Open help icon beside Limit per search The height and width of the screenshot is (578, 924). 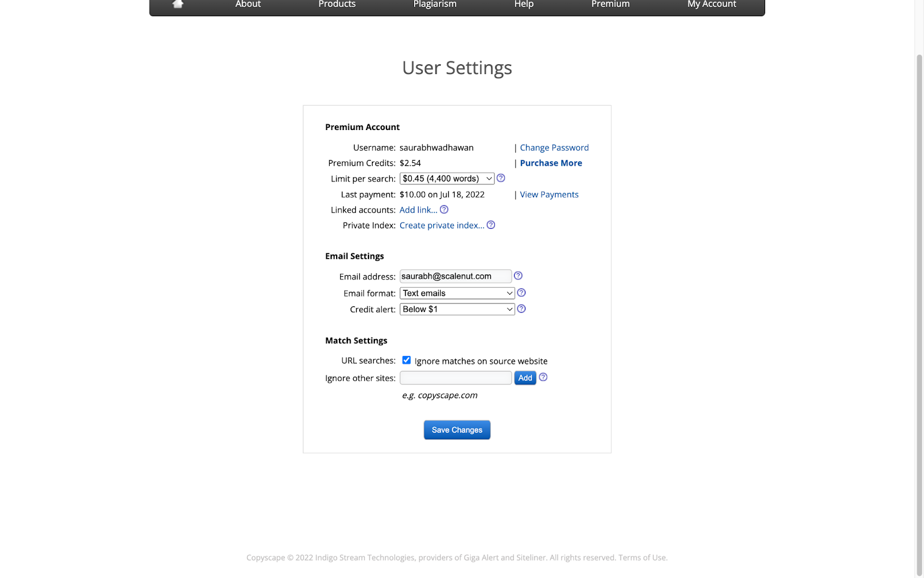point(501,178)
